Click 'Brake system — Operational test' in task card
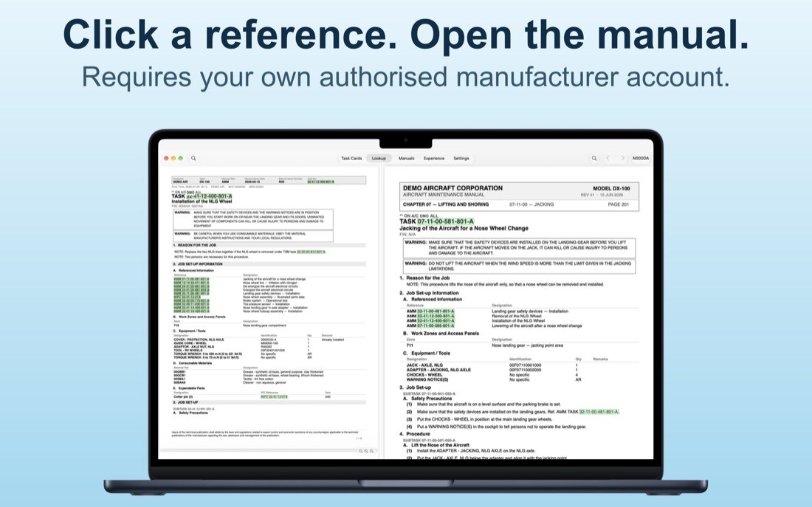This screenshot has height=507, width=812. (265, 300)
